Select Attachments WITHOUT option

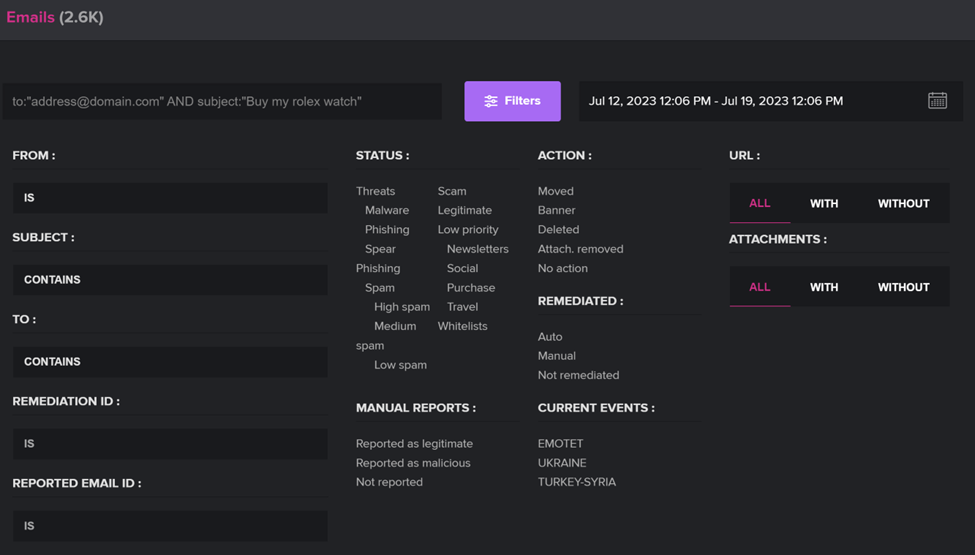pyautogui.click(x=903, y=287)
